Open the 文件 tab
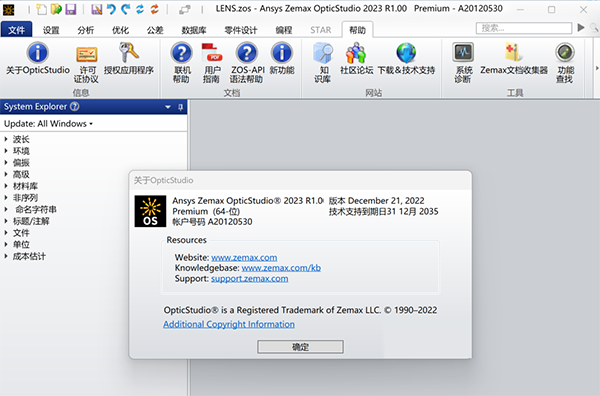Image resolution: width=600 pixels, height=396 pixels. coord(16,30)
